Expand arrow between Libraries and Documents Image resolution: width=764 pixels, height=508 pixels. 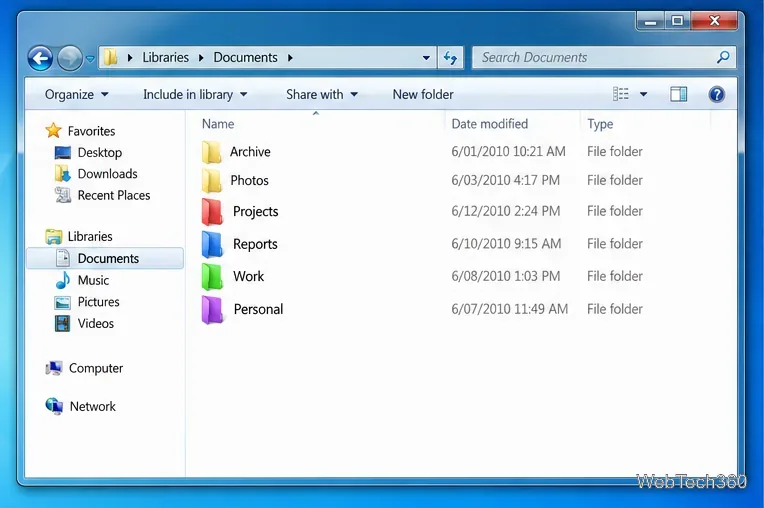[201, 58]
